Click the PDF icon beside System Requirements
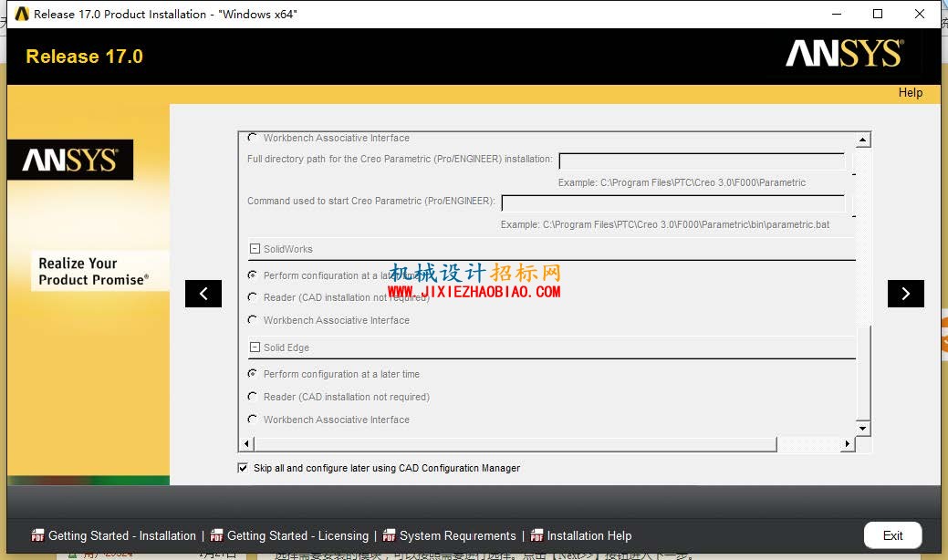The width and height of the screenshot is (948, 560). click(x=389, y=535)
